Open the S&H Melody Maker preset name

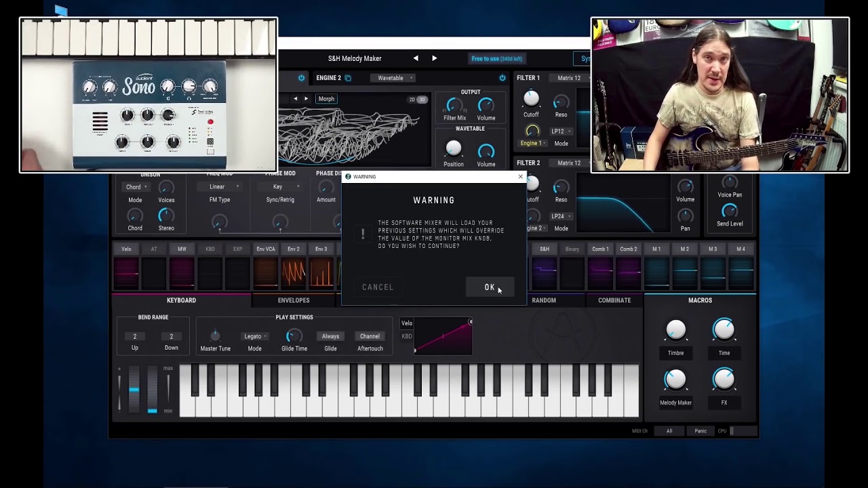click(355, 58)
